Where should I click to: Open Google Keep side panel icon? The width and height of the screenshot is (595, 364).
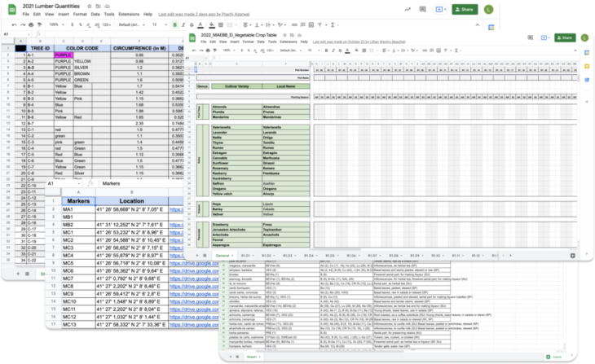(x=587, y=64)
